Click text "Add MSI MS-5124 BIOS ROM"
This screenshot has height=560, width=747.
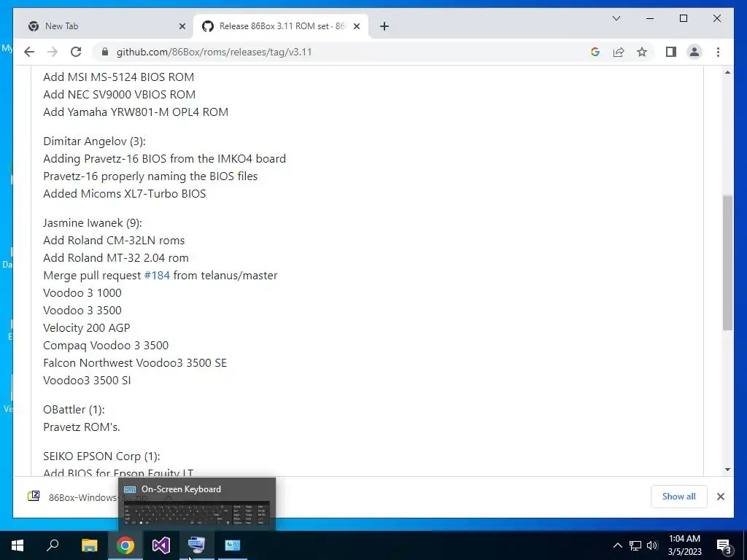[119, 77]
